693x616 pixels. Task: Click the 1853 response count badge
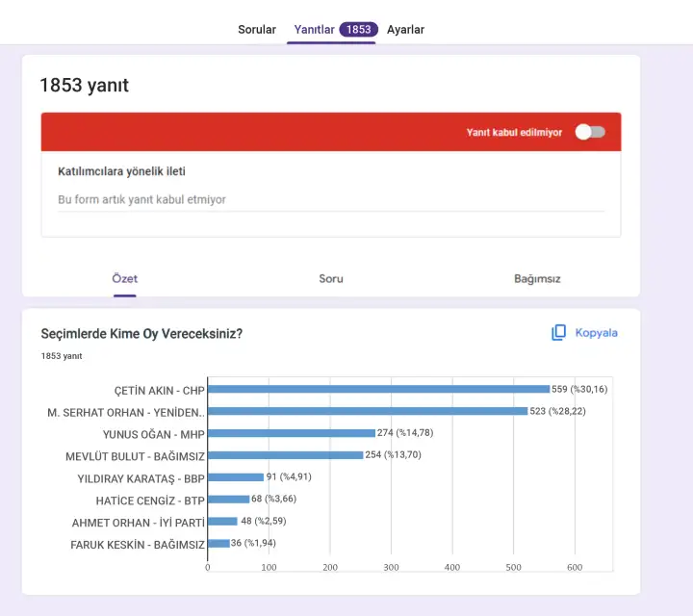coord(358,30)
